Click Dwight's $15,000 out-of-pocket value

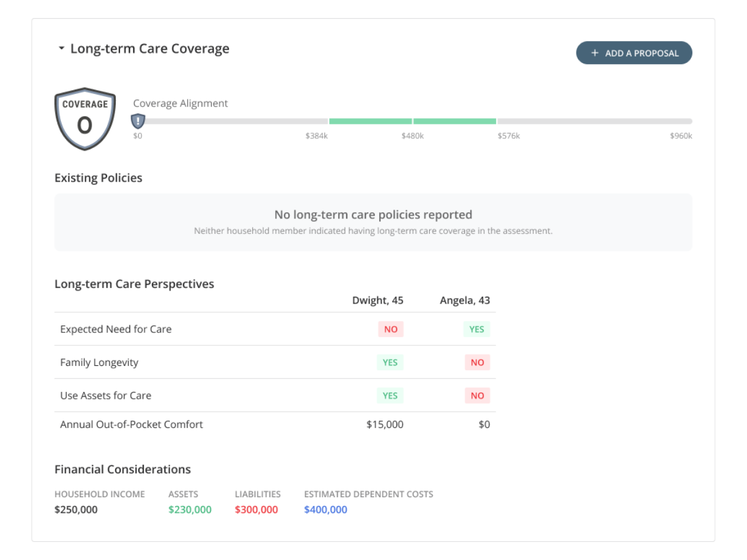point(385,424)
